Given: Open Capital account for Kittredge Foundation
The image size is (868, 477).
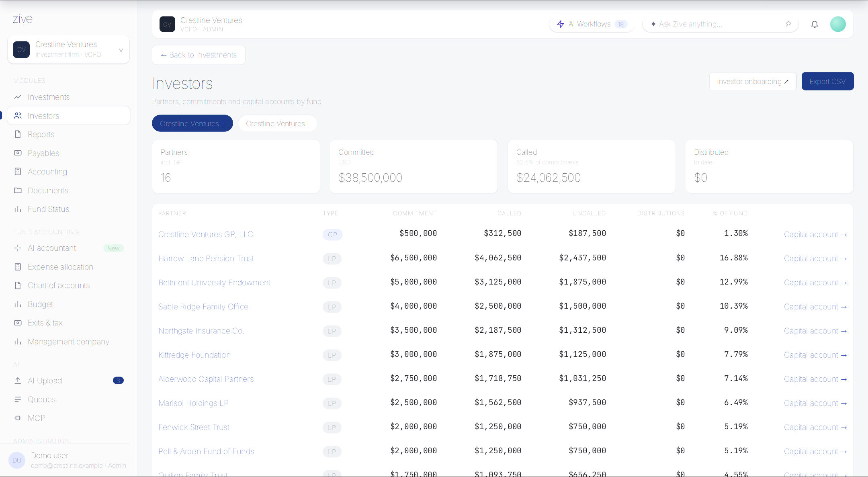Looking at the screenshot, I should [x=815, y=355].
